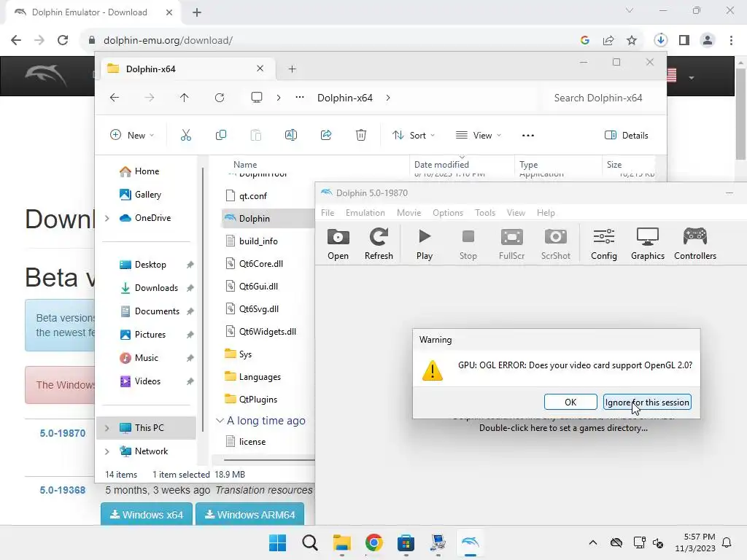Reload the Chrome page
This screenshot has width=747, height=560.
(63, 41)
